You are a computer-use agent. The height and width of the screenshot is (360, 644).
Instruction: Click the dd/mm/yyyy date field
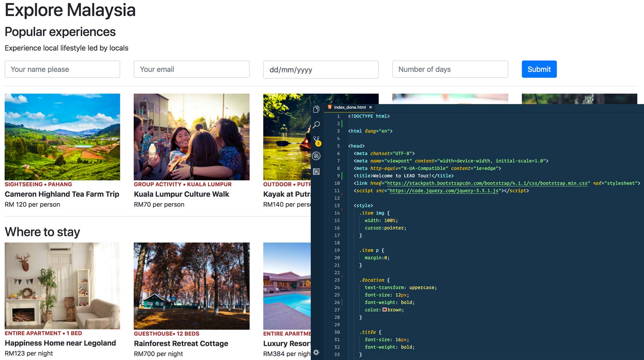click(321, 70)
